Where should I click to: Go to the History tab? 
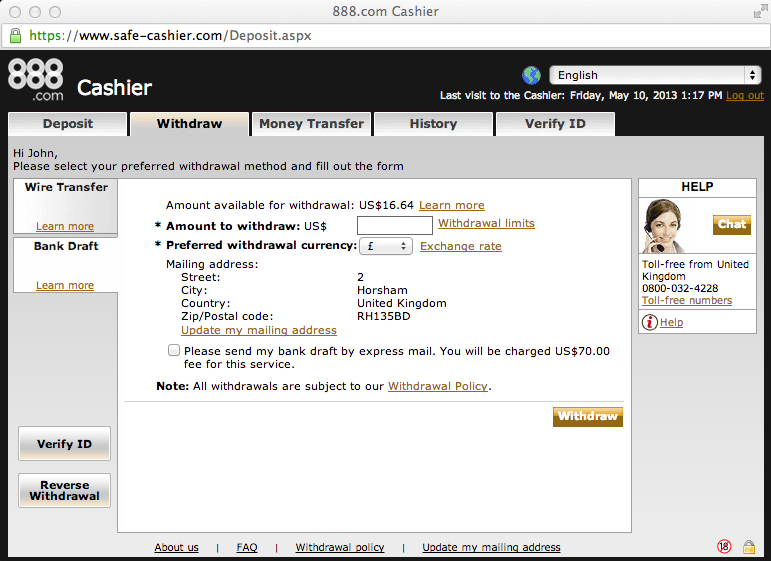(434, 124)
